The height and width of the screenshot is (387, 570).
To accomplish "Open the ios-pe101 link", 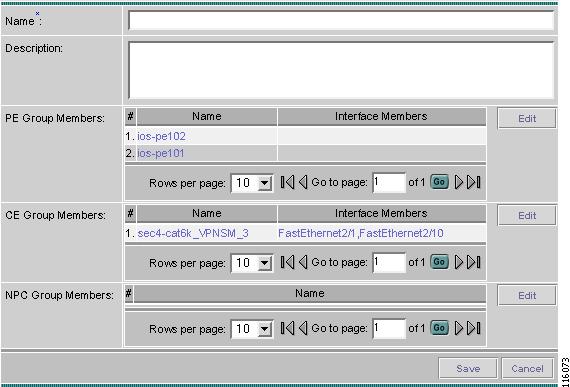I will [161, 153].
